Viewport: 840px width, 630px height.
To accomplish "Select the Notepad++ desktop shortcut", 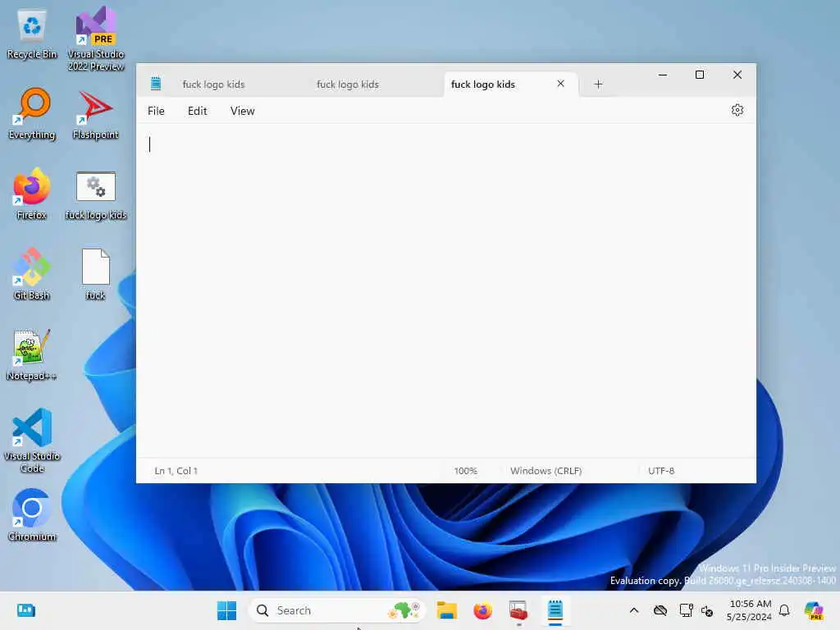I will click(32, 354).
